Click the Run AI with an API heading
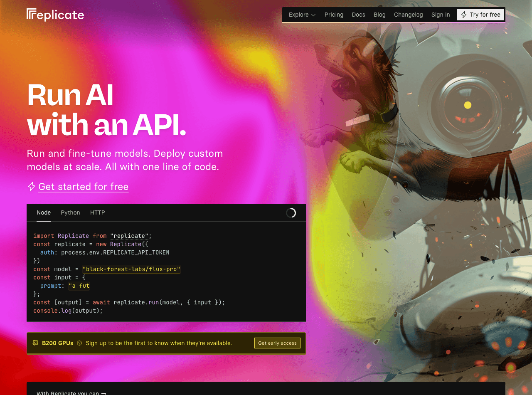532x395 pixels. click(106, 110)
